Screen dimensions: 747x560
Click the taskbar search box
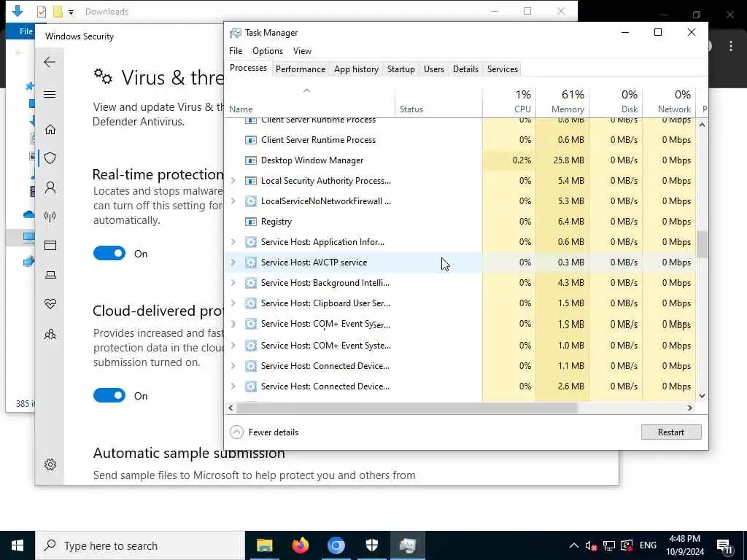coord(140,545)
